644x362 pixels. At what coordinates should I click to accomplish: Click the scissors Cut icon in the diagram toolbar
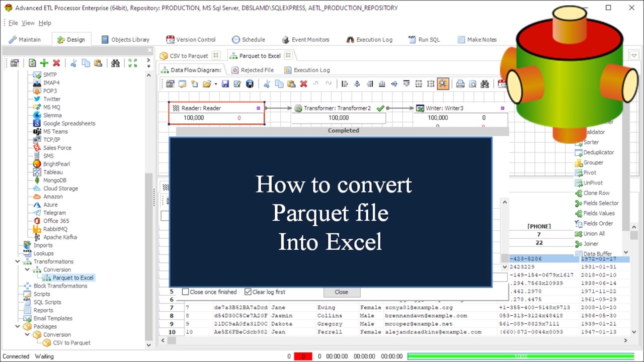267,84
